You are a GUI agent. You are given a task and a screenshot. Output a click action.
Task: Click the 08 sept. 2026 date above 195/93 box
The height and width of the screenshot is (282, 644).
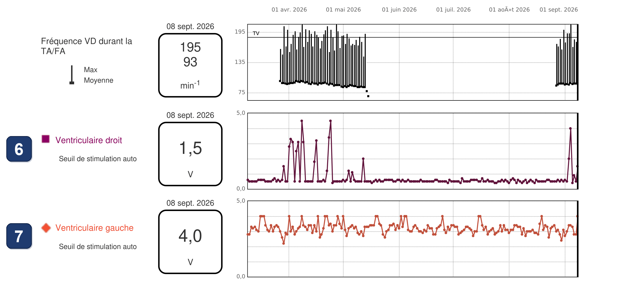pyautogui.click(x=190, y=26)
